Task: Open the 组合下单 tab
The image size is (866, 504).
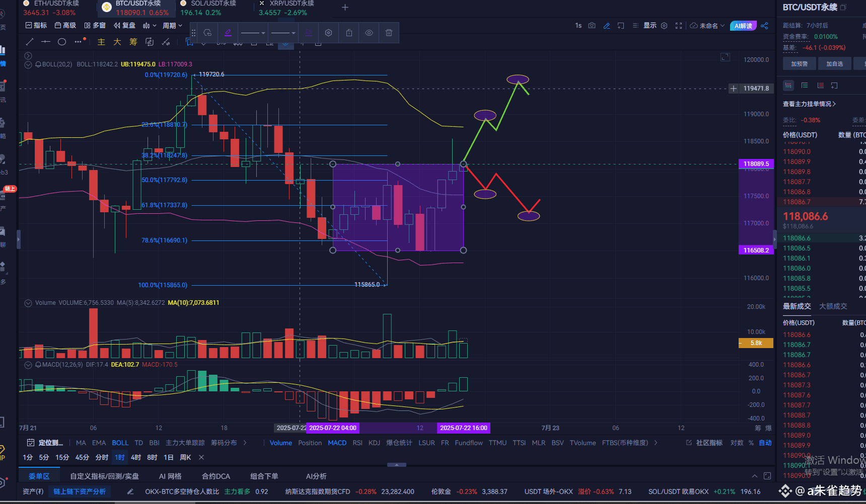Action: click(x=264, y=476)
